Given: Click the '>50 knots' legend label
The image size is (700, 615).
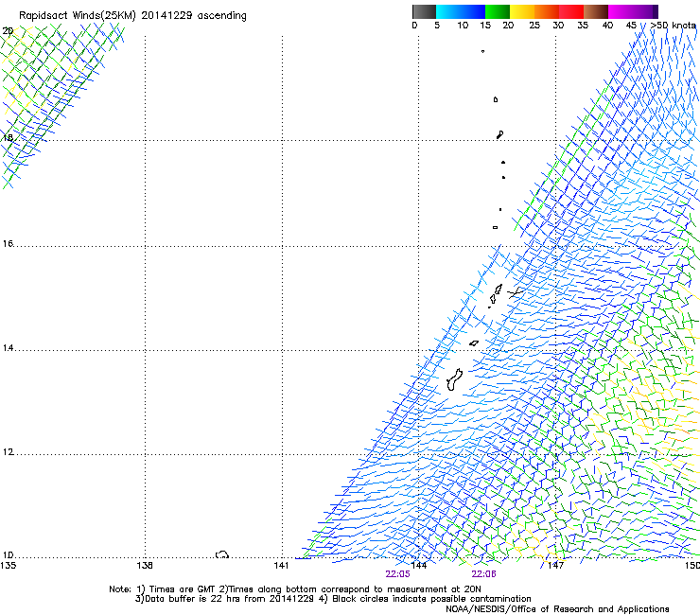Looking at the screenshot, I should [x=673, y=26].
